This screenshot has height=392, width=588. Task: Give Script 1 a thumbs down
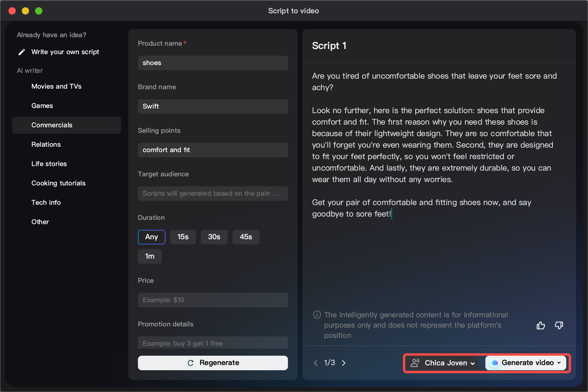(x=559, y=325)
